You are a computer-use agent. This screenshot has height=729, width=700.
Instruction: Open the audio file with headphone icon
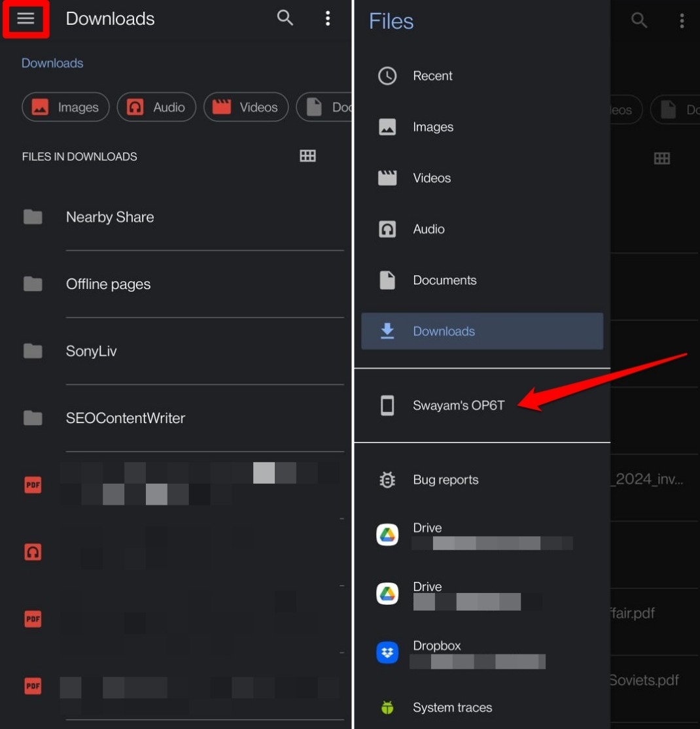point(175,552)
